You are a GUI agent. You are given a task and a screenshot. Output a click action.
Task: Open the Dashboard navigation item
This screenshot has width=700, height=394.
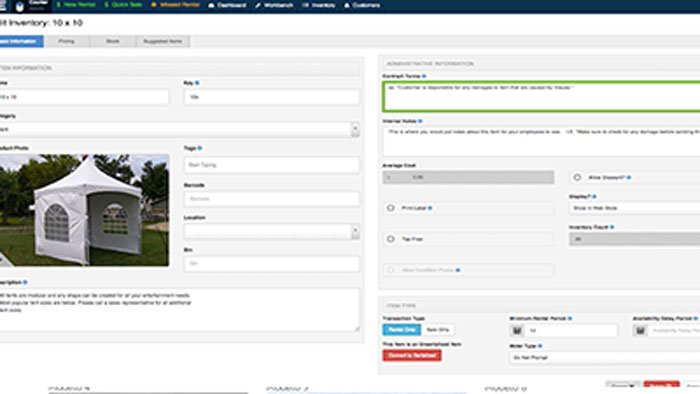click(227, 5)
